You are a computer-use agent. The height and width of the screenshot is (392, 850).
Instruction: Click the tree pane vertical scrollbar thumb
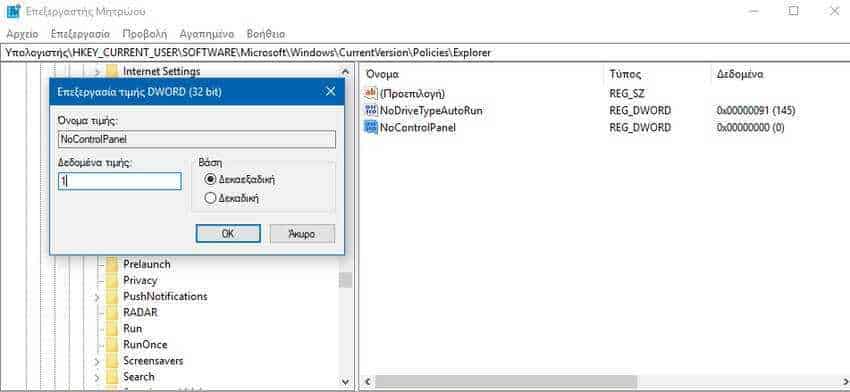click(x=345, y=280)
